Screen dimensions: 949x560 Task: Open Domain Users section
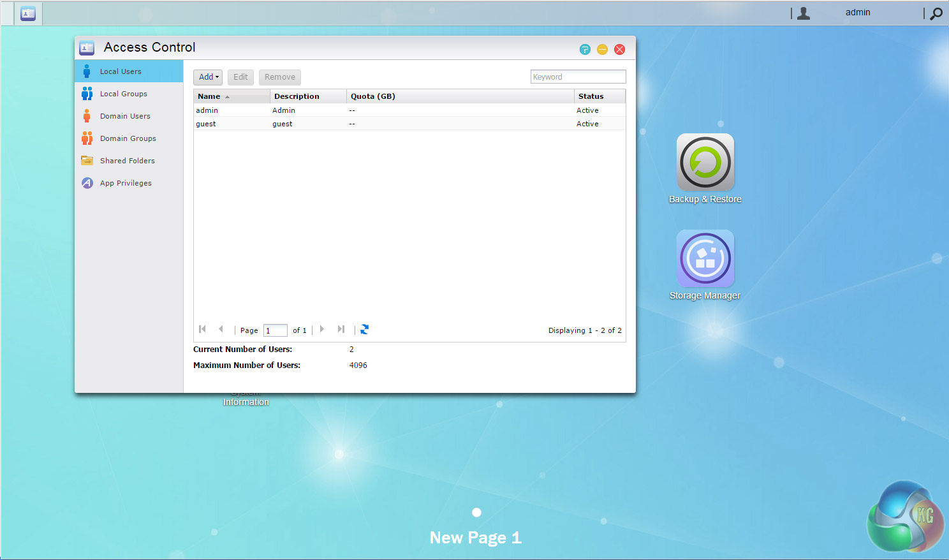click(129, 116)
